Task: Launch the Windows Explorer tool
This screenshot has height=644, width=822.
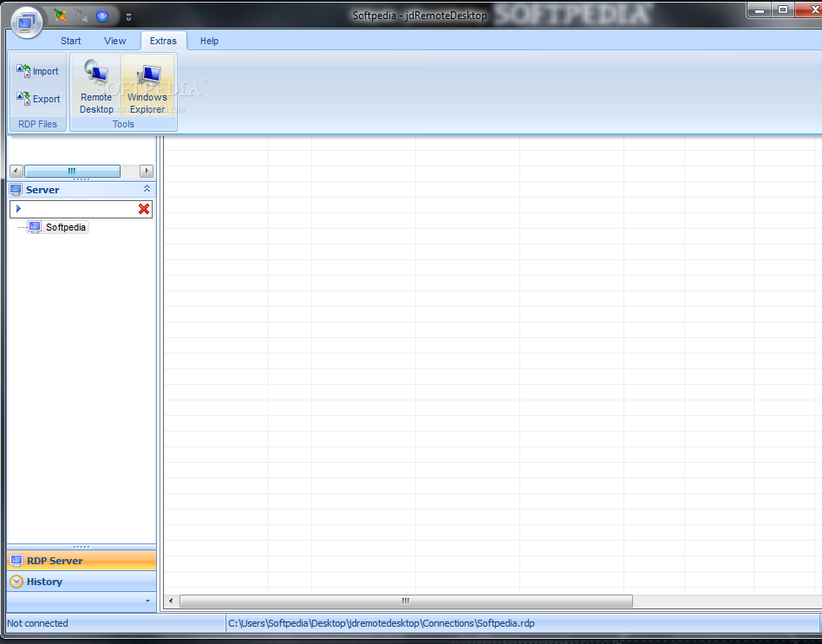Action: point(147,86)
